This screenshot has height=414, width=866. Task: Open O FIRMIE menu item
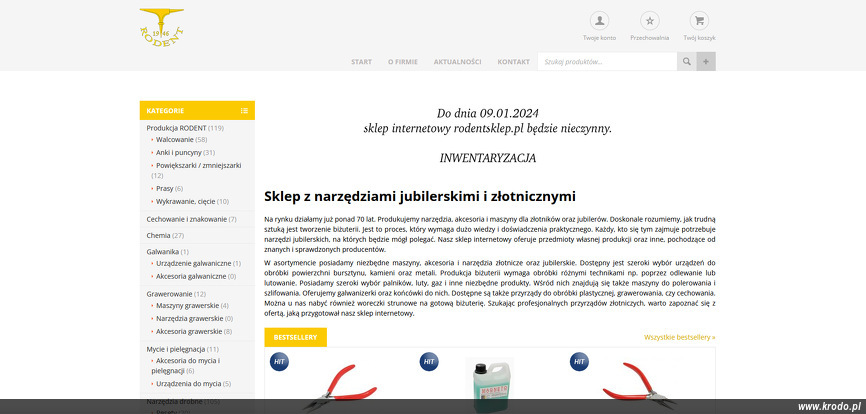point(403,62)
